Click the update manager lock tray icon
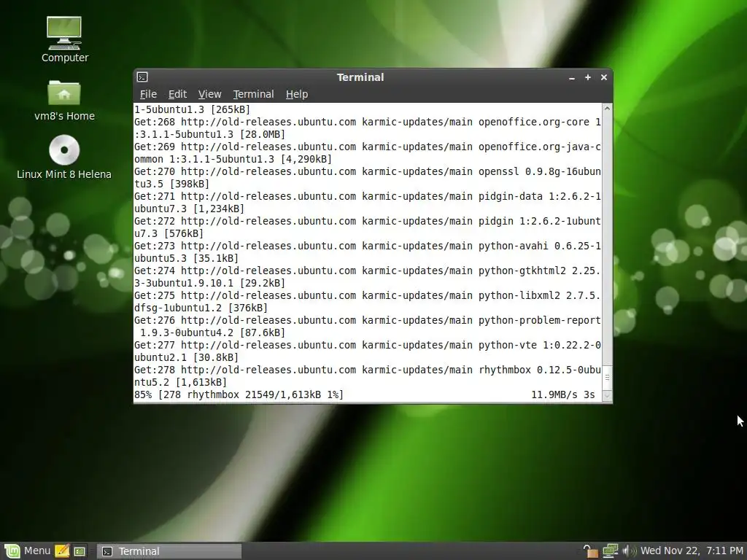 click(590, 551)
